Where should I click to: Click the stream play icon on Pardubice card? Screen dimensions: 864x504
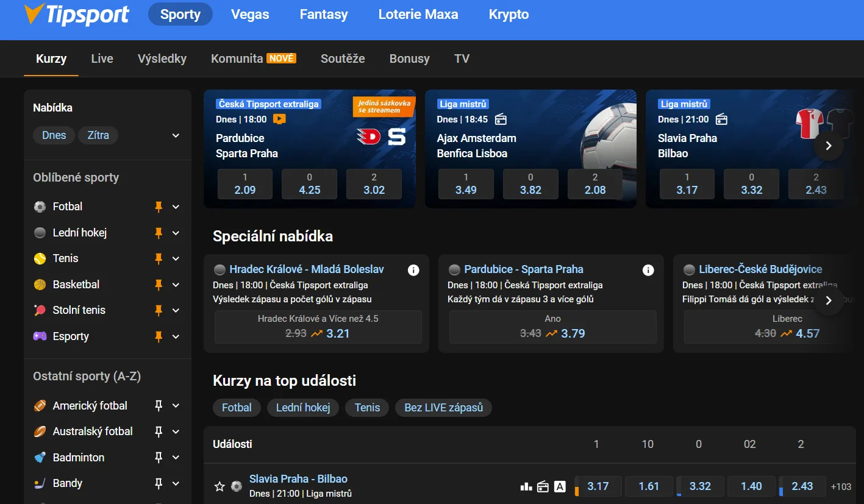[x=279, y=119]
